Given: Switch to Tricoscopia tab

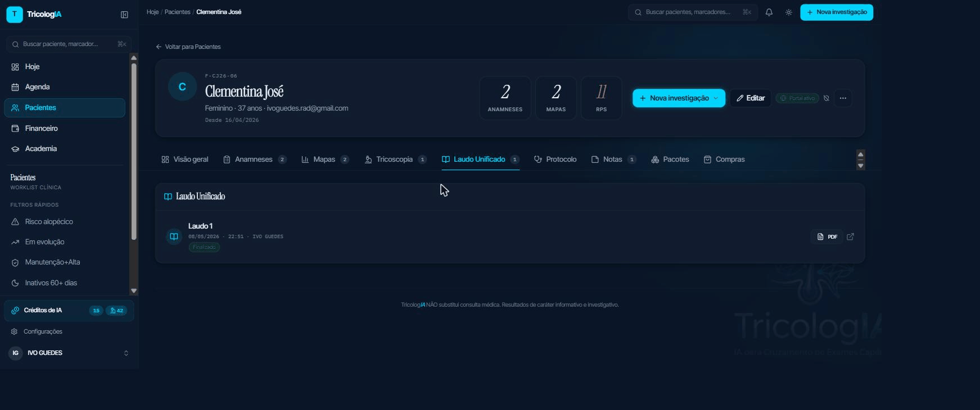Looking at the screenshot, I should pyautogui.click(x=396, y=160).
